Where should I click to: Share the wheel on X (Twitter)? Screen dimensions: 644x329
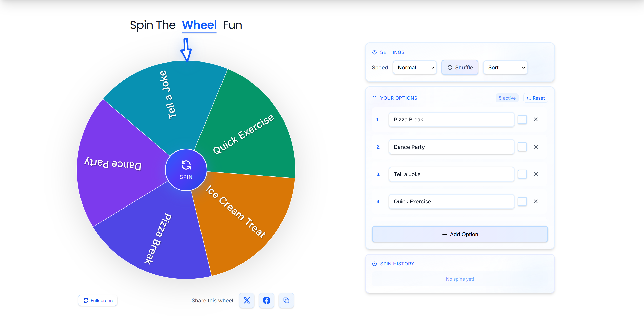247,300
